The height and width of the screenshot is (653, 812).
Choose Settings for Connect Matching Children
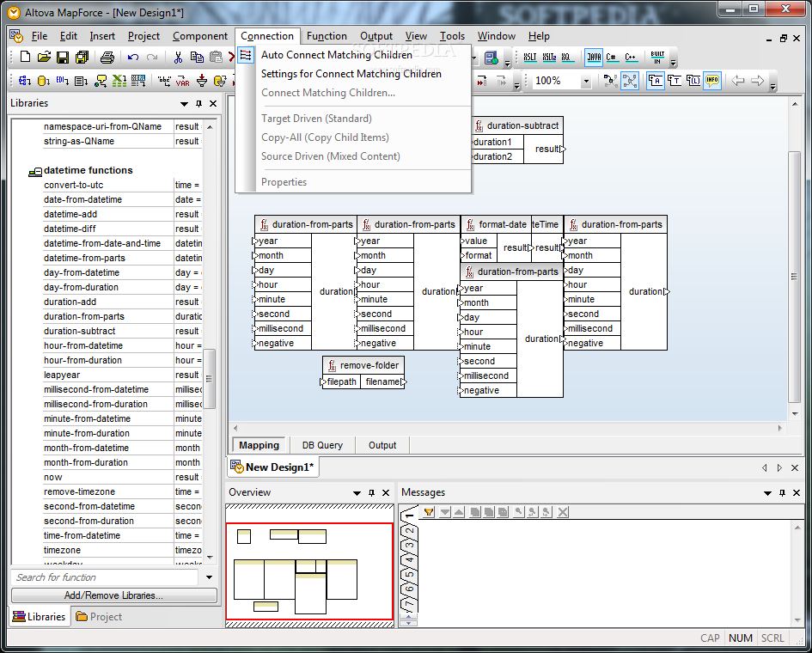pos(351,74)
